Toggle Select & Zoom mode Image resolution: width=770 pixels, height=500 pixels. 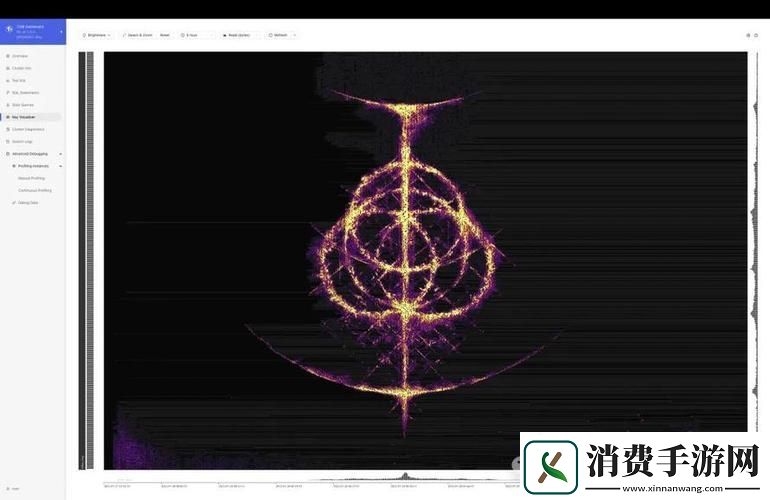(137, 35)
